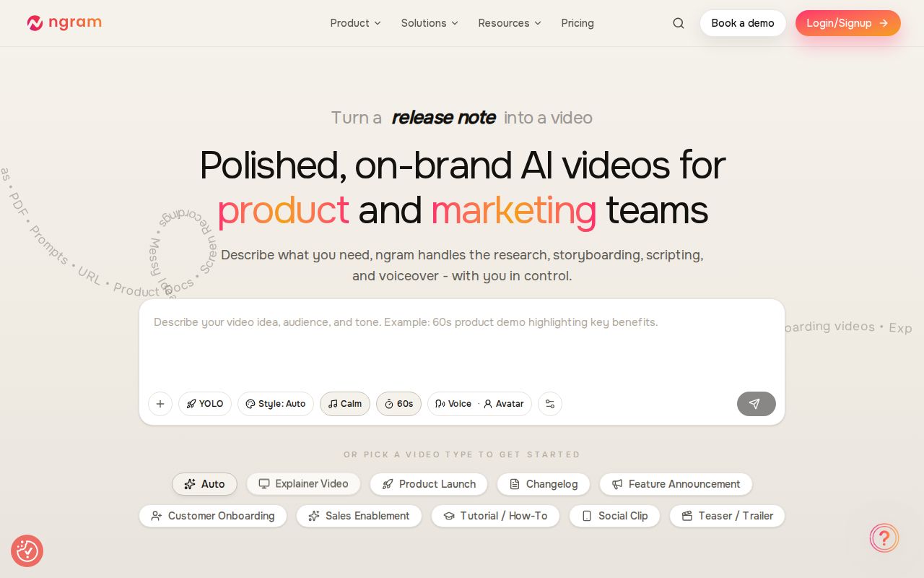
Task: Go to the Pricing page
Action: (x=577, y=23)
